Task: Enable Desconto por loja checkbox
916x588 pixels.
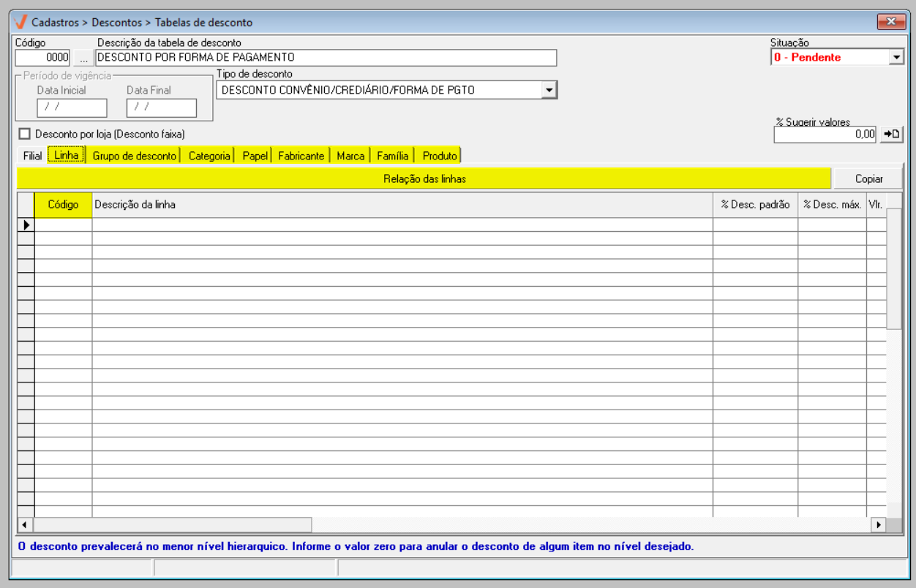Action: coord(25,134)
